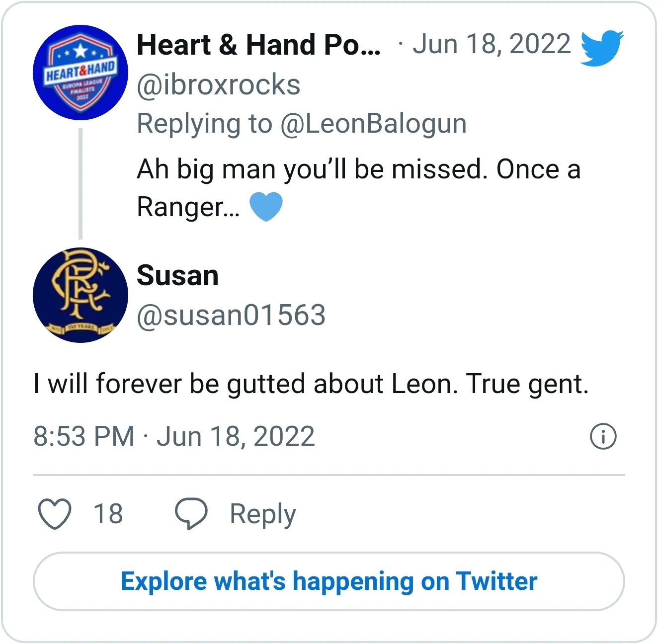Click the blue heart emoji
The image size is (658, 644).
pos(266,207)
